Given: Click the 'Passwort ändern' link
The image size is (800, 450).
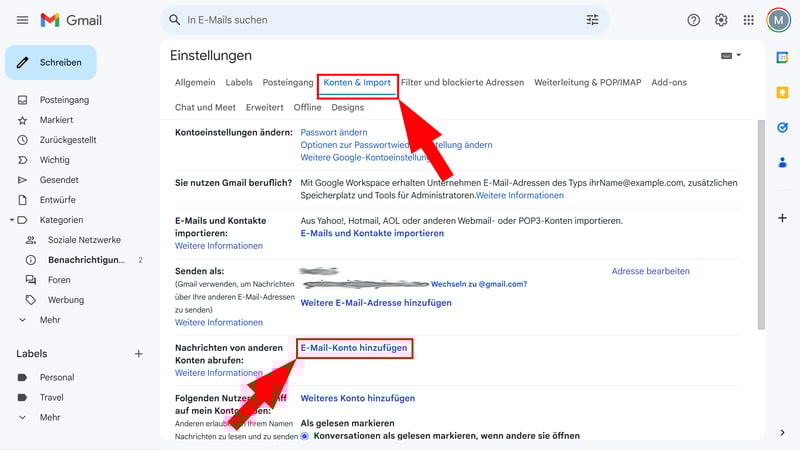Looking at the screenshot, I should [x=334, y=132].
